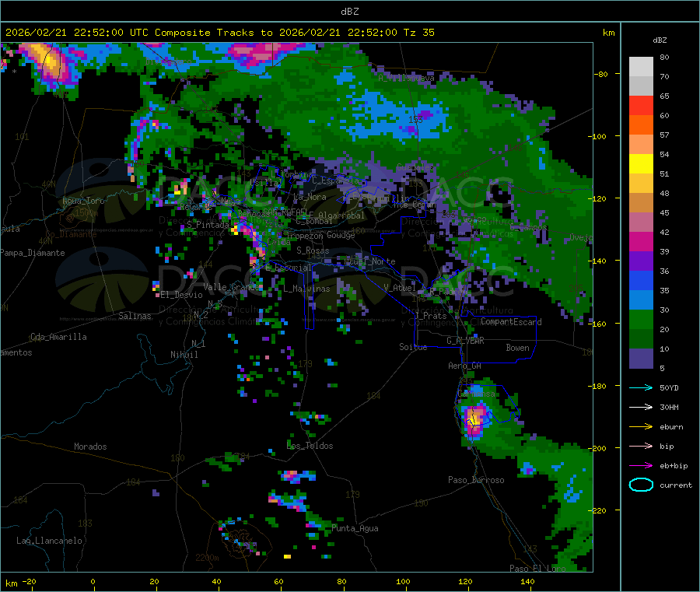Viewport: 700px width, 592px height.
Task: Click the 'Bowen' map label
Action: [x=517, y=347]
